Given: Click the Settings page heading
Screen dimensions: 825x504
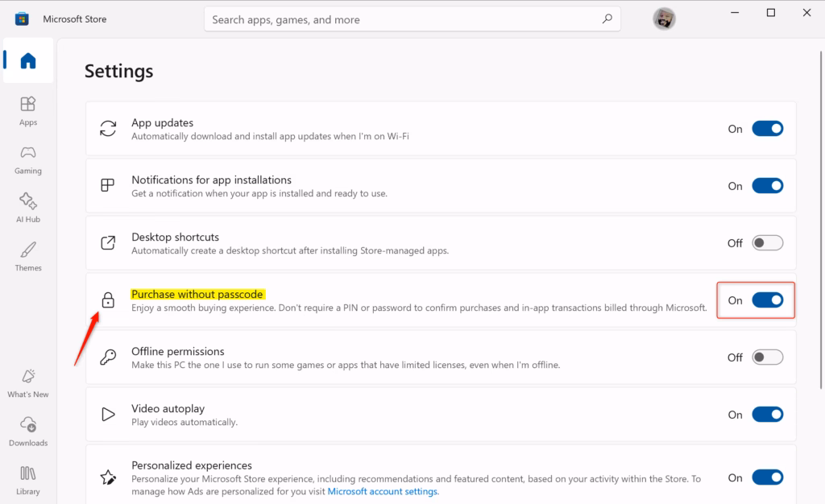Looking at the screenshot, I should 118,72.
